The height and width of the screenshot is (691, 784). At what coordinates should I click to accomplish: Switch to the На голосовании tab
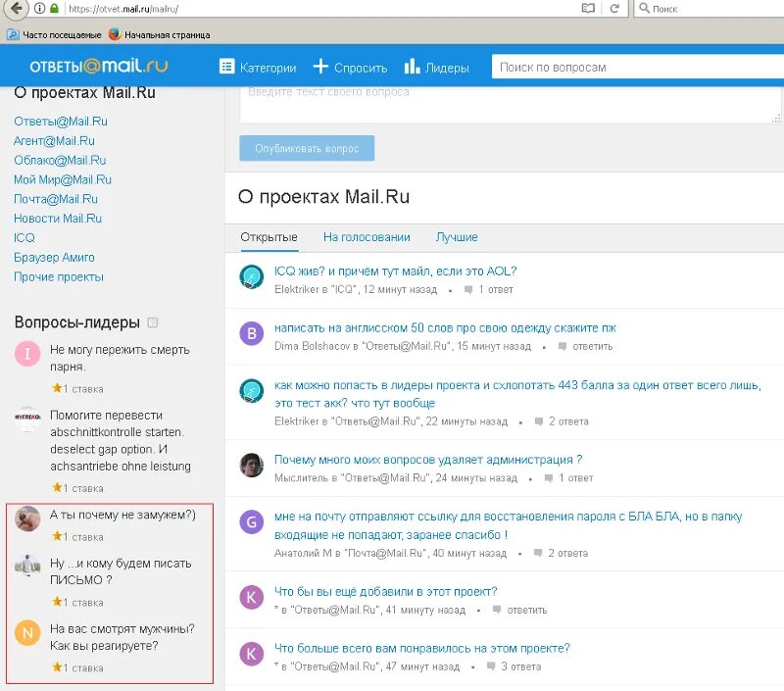tap(367, 237)
